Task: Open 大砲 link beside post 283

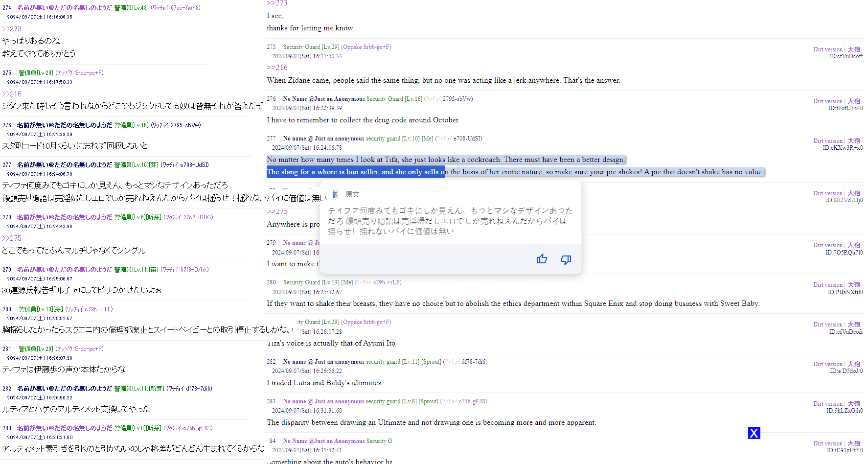Action: [854, 404]
